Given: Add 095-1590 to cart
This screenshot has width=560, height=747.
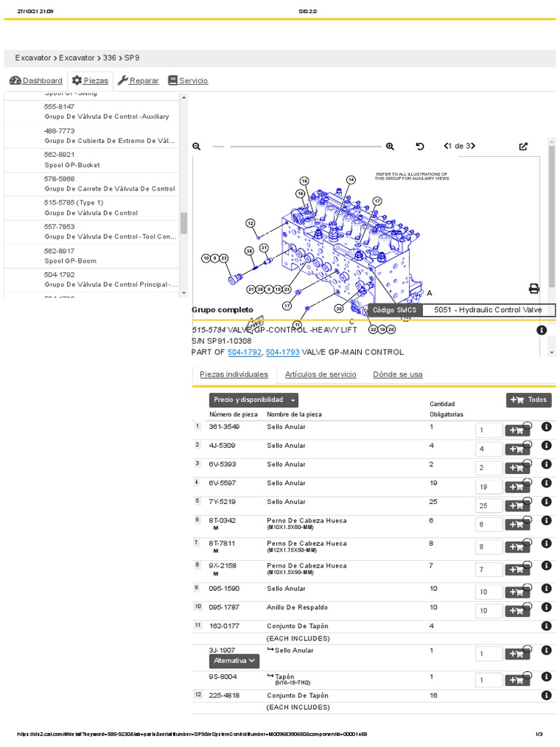Looking at the screenshot, I should (517, 592).
